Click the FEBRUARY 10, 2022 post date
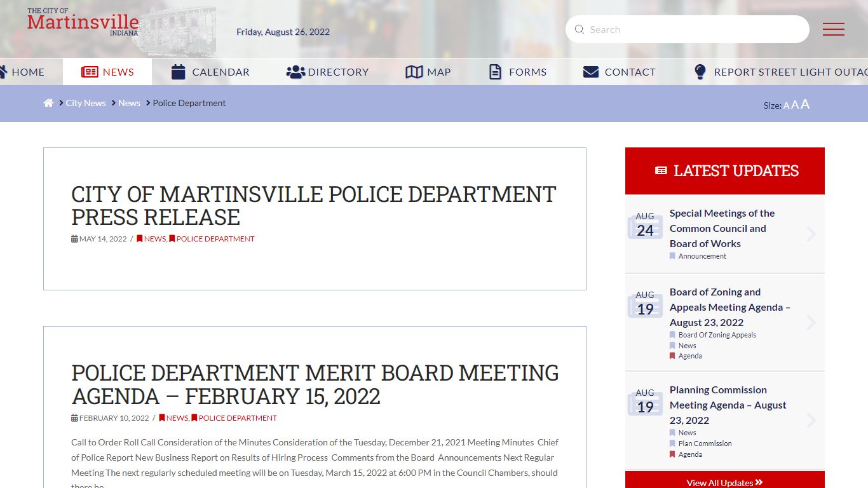This screenshot has height=488, width=868. (x=110, y=418)
